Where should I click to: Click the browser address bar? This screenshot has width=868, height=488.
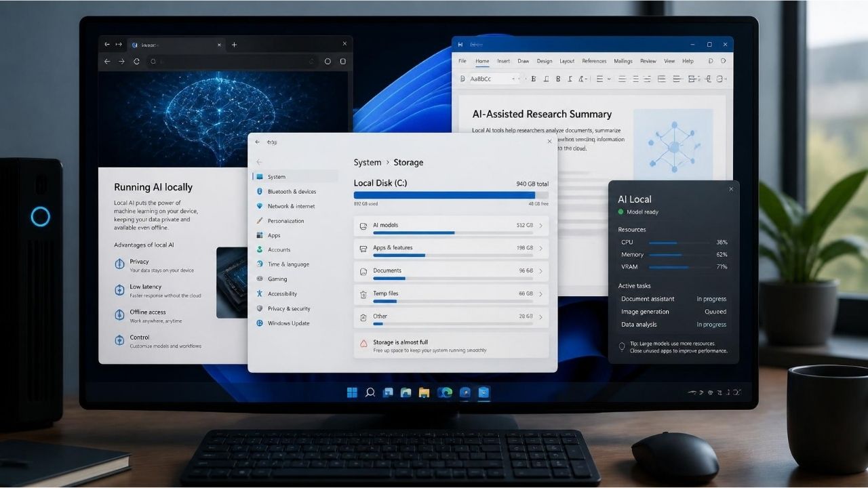[233, 61]
